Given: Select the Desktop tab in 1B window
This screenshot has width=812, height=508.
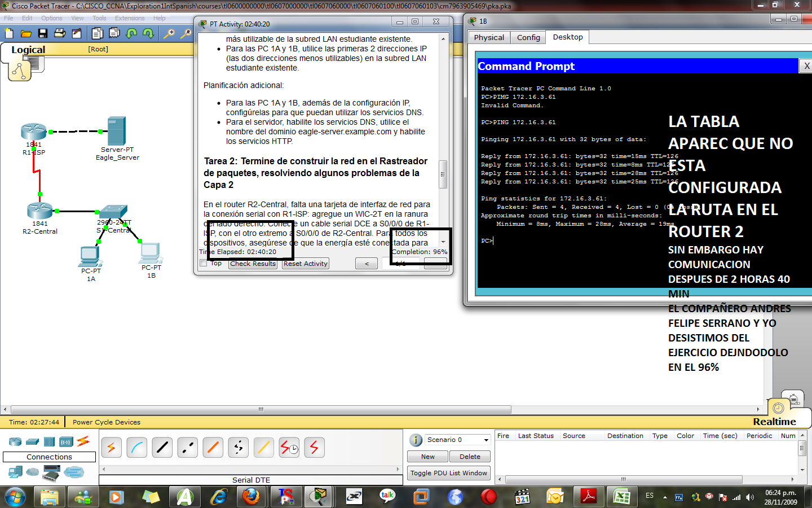Looking at the screenshot, I should tap(568, 37).
